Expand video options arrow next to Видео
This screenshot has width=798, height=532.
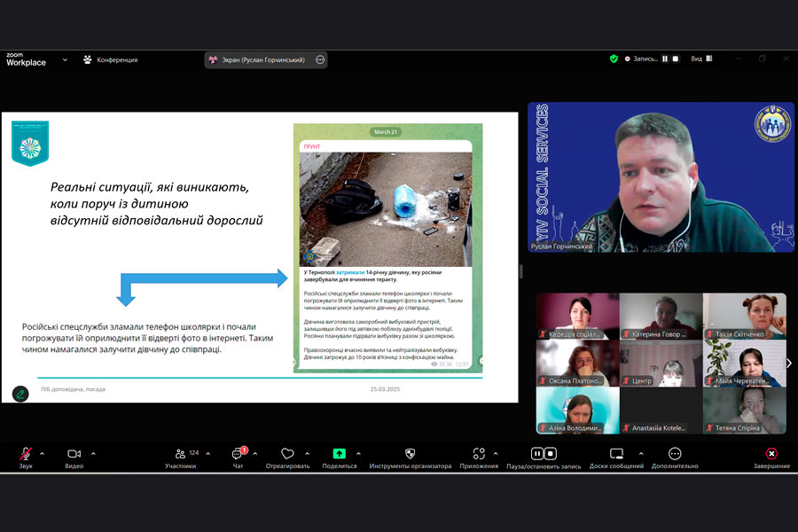[x=93, y=453]
